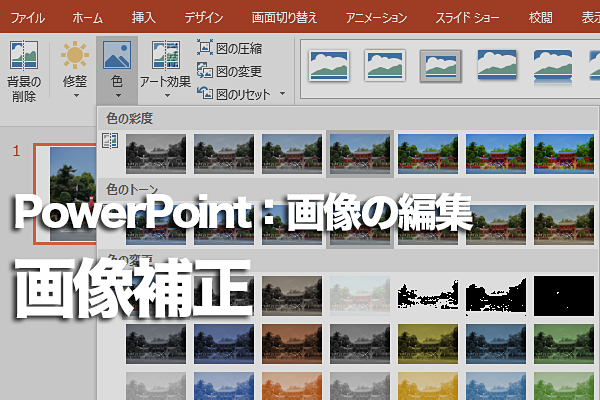Apply the light blue recolor, second in bottom row
The height and width of the screenshot is (400, 600).
224,386
